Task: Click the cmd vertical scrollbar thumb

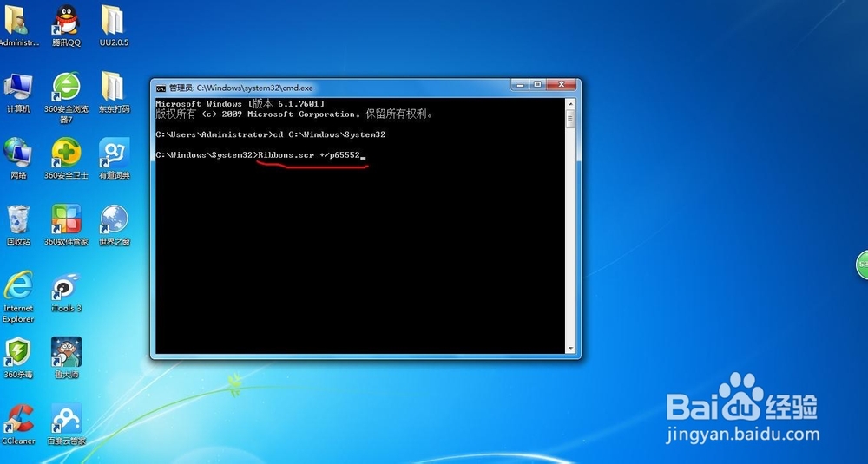Action: point(570,118)
